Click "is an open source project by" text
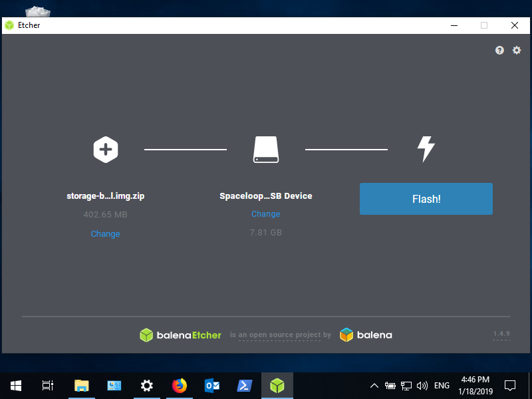This screenshot has width=532, height=399. tap(285, 335)
